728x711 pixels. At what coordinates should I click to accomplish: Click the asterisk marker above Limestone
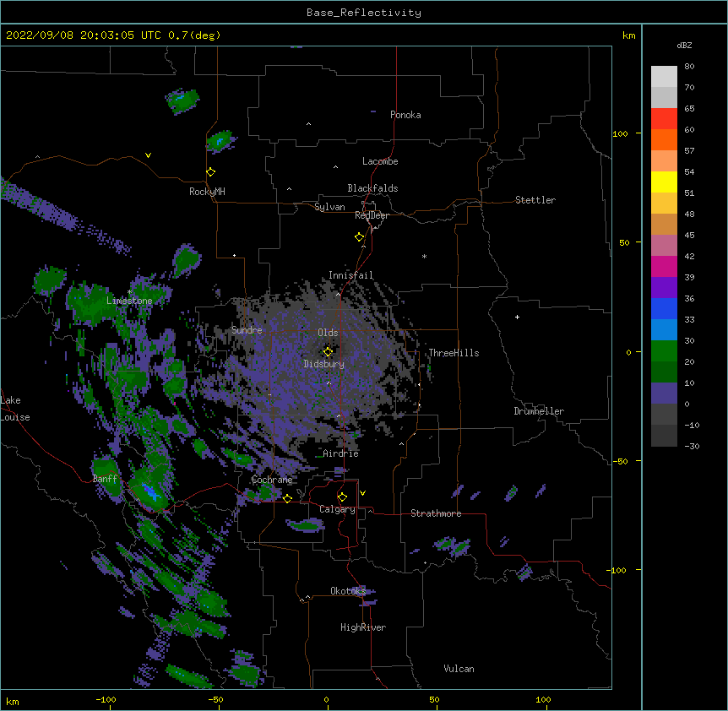coord(130,292)
